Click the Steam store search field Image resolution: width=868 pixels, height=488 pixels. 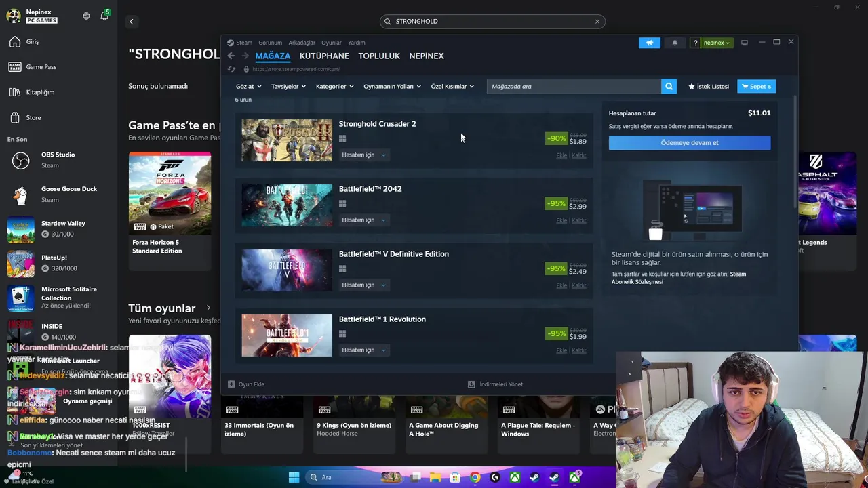[574, 86]
